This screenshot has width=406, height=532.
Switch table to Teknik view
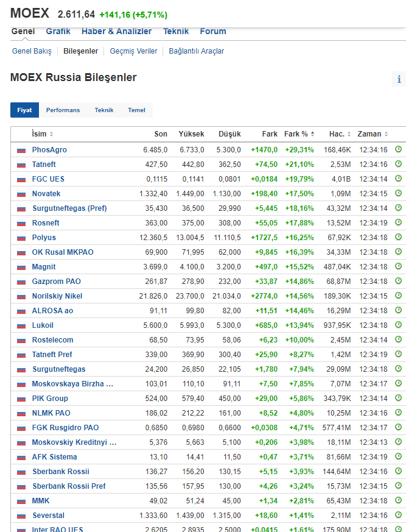pyautogui.click(x=104, y=110)
